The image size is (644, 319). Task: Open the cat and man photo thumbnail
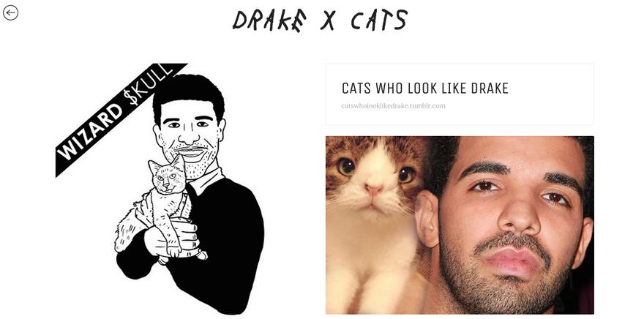pos(460,225)
